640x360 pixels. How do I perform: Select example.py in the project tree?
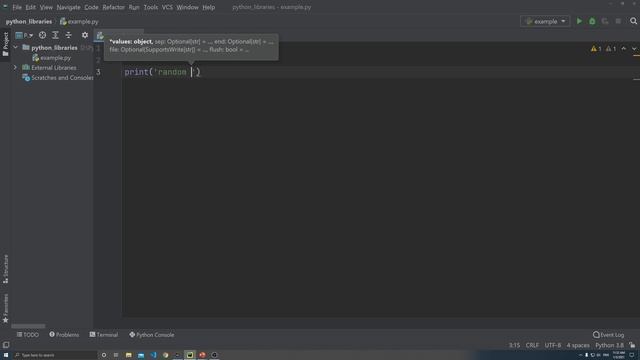[51, 58]
